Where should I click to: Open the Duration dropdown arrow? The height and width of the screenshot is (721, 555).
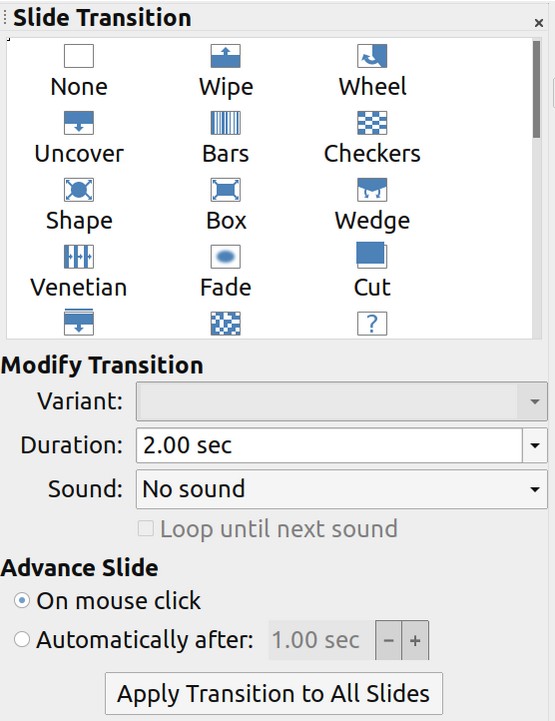[535, 445]
